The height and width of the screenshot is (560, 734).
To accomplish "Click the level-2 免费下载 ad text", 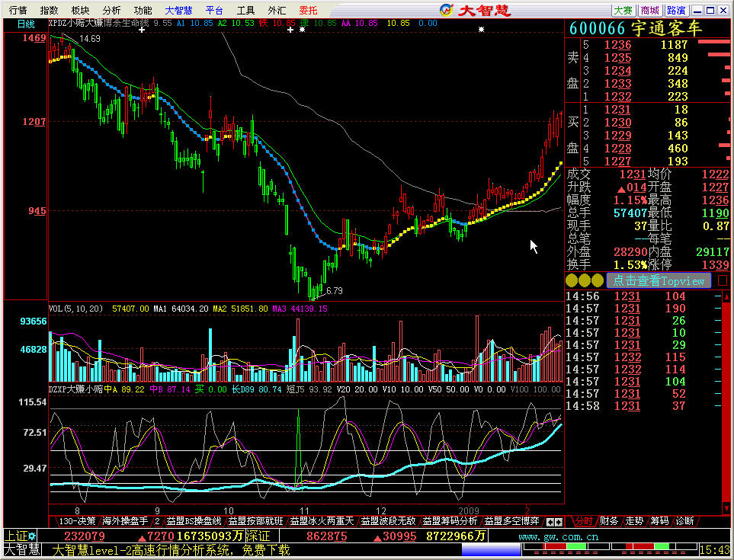I will 171,550.
